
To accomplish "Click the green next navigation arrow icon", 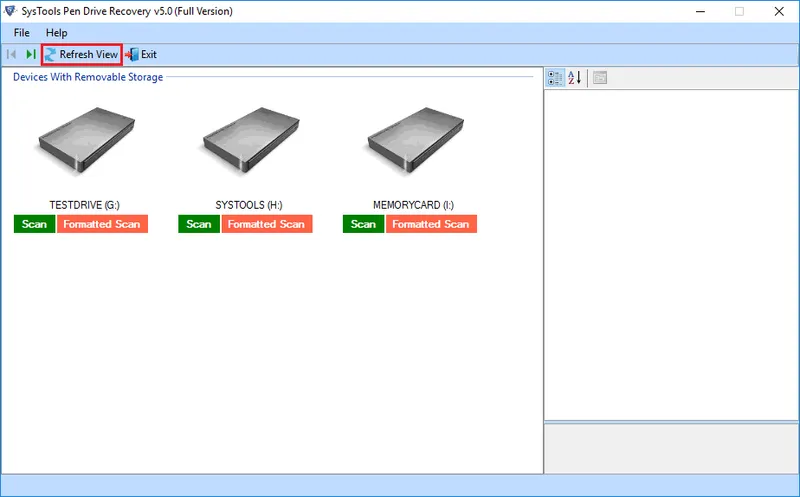I will [x=31, y=54].
